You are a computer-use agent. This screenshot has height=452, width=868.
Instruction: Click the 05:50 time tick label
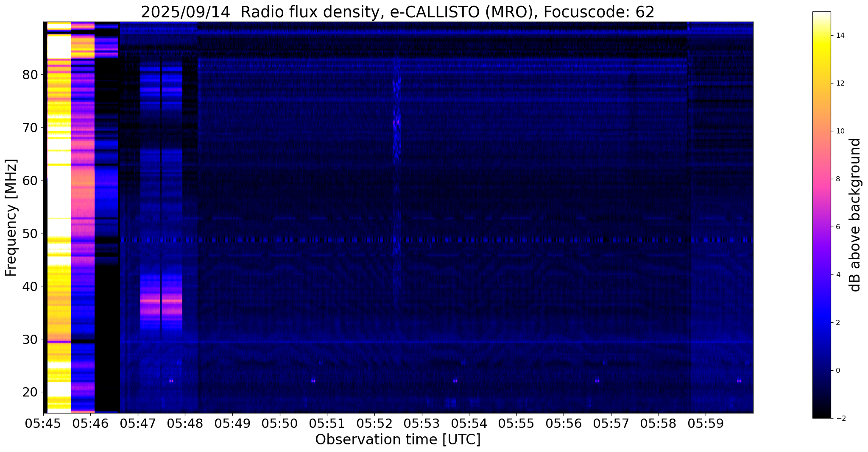(280, 424)
